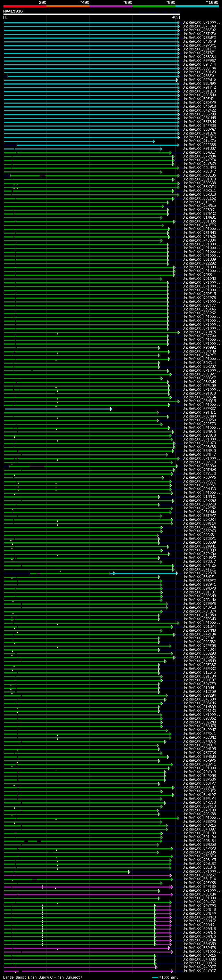Click the ~100% legend label
This screenshot has height=980, width=222.
click(x=213, y=2)
